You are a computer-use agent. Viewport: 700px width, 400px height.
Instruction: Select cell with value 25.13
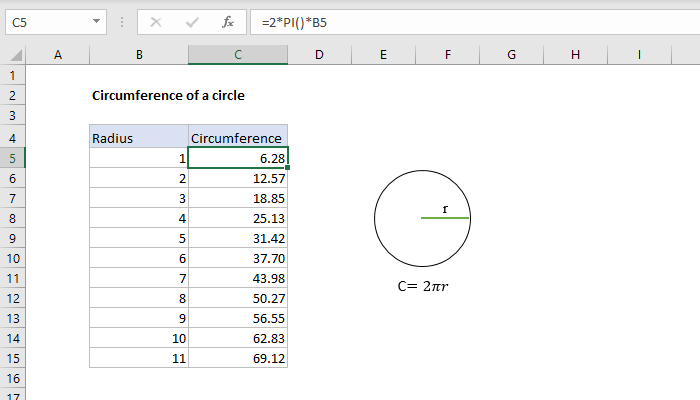click(x=238, y=218)
